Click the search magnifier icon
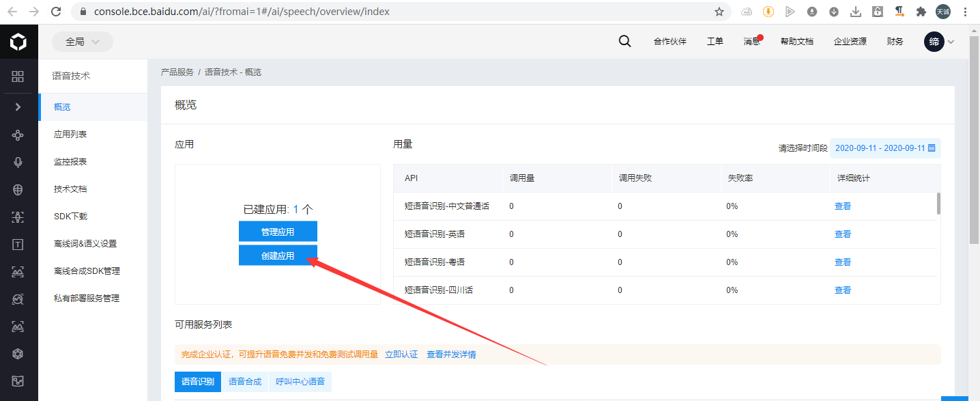 (x=624, y=41)
